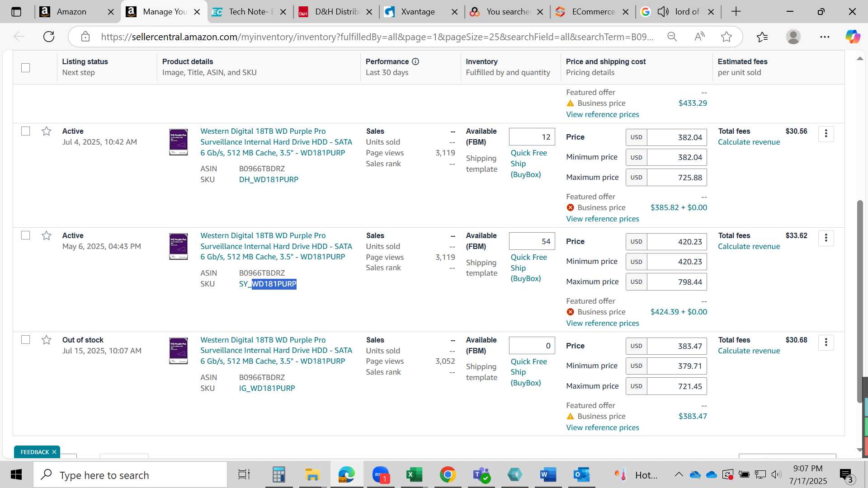This screenshot has width=868, height=488.
Task: Open a new browser tab
Action: (736, 12)
